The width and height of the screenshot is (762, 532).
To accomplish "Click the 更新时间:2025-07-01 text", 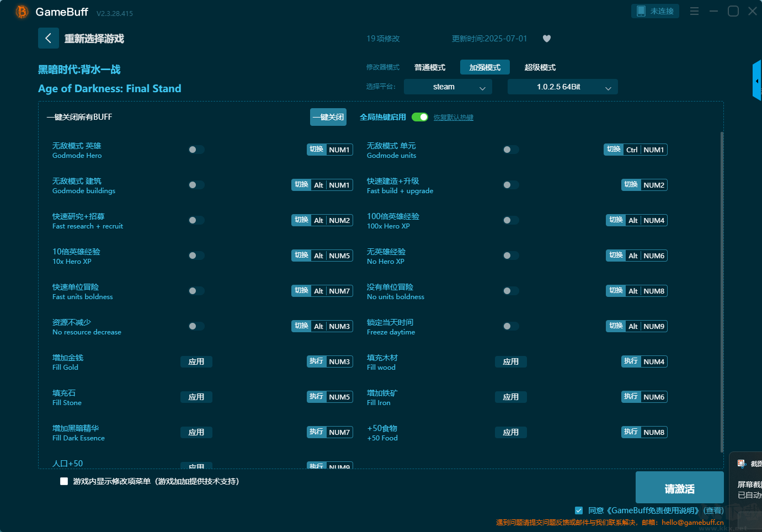I will 489,39.
